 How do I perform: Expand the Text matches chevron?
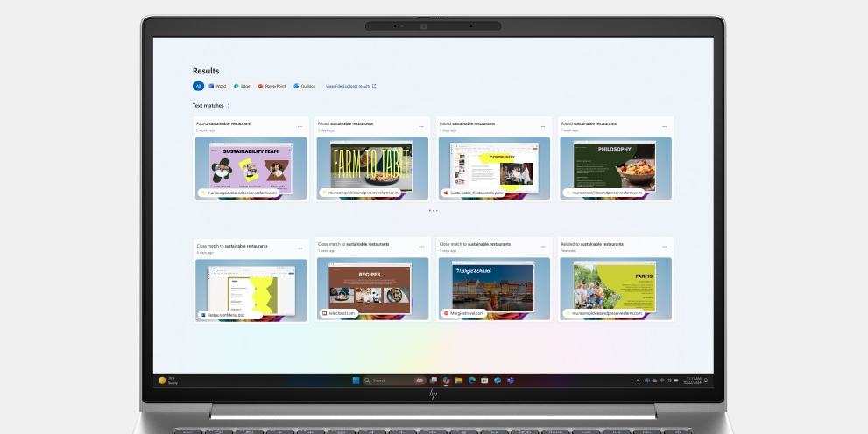coord(229,106)
